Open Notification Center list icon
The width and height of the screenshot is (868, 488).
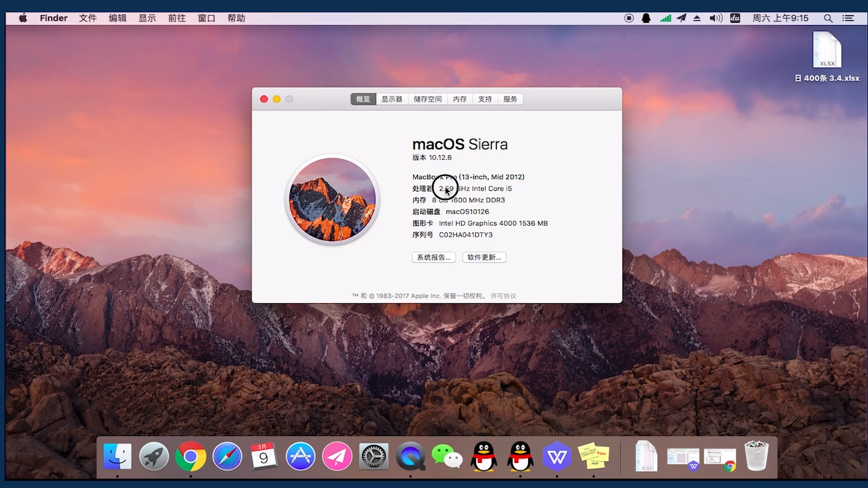(848, 18)
